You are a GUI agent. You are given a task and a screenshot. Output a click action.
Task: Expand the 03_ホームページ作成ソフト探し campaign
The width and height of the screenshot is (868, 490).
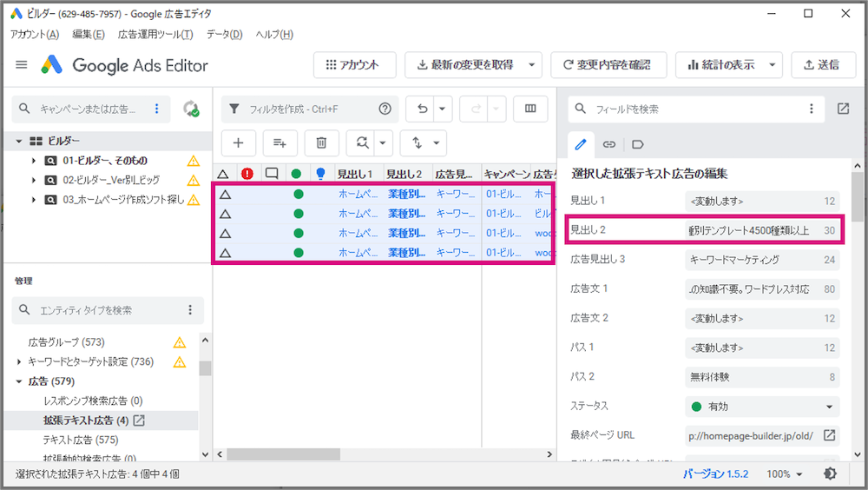coord(34,200)
